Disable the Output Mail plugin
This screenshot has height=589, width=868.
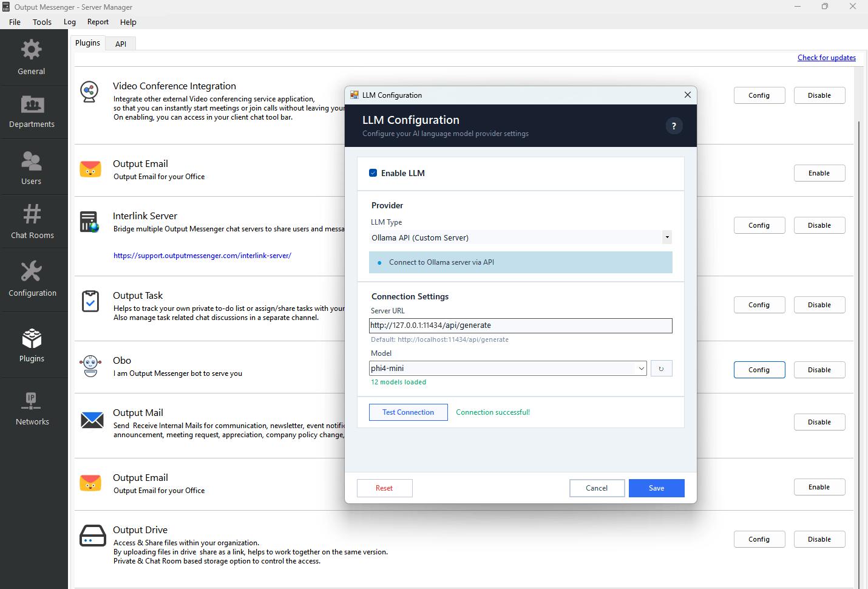819,422
